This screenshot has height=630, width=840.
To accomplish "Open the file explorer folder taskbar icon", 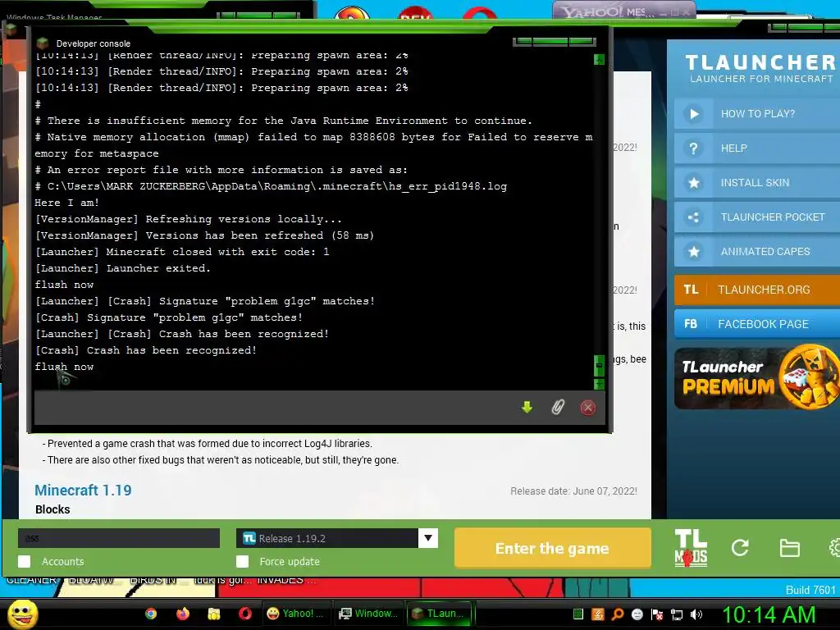I will pyautogui.click(x=214, y=614).
